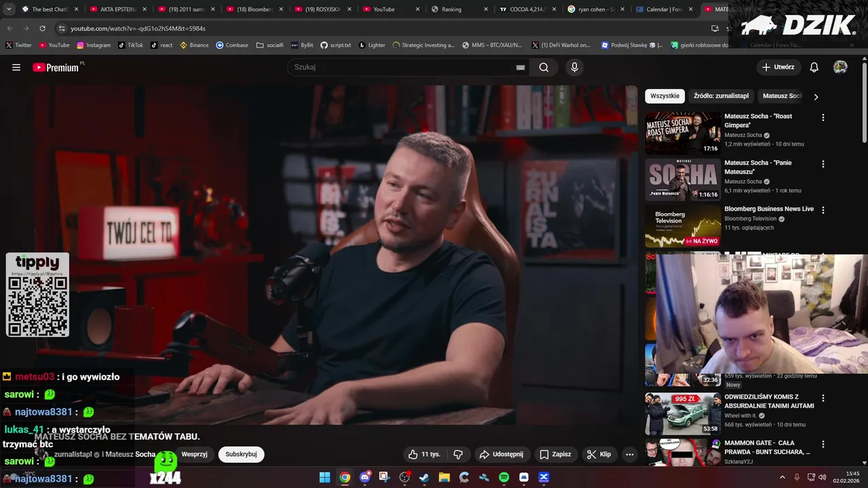Open Mammon Gate video thumbnail
Viewport: 868px width, 488px height.
pyautogui.click(x=683, y=453)
